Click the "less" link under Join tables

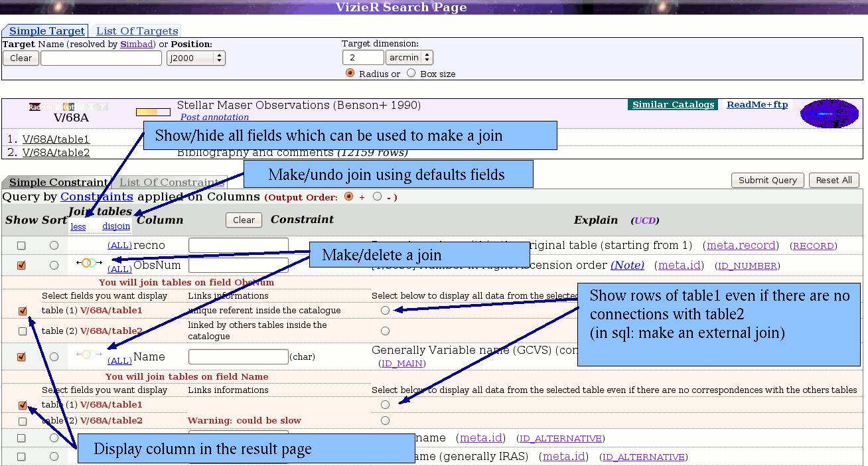click(78, 227)
